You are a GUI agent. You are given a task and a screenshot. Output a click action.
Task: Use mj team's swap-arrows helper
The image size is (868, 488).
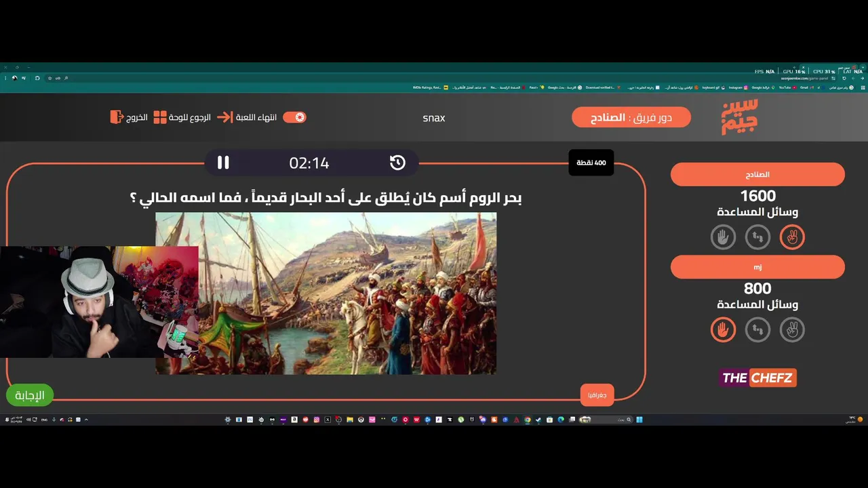pos(757,330)
